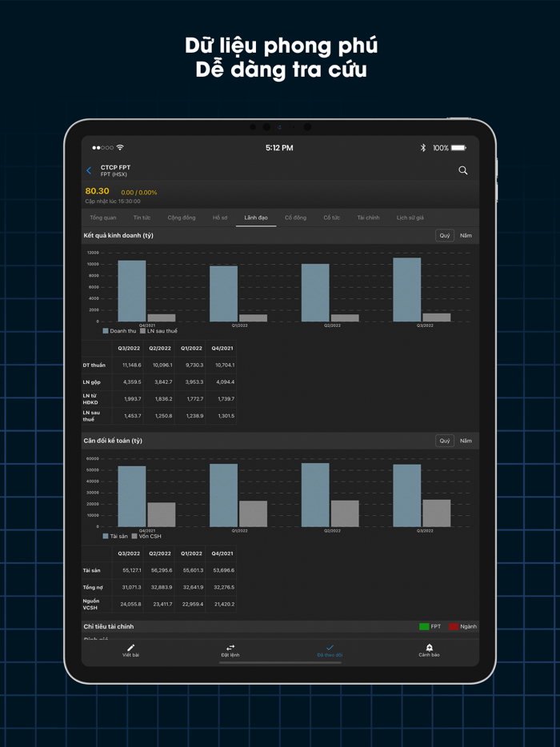Open the Đặt lệnh order icon
Image resolution: width=560 pixels, height=747 pixels.
point(230,648)
